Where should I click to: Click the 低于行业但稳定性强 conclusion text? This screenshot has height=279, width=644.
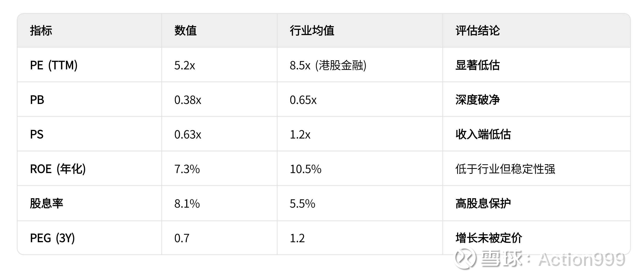(x=505, y=169)
